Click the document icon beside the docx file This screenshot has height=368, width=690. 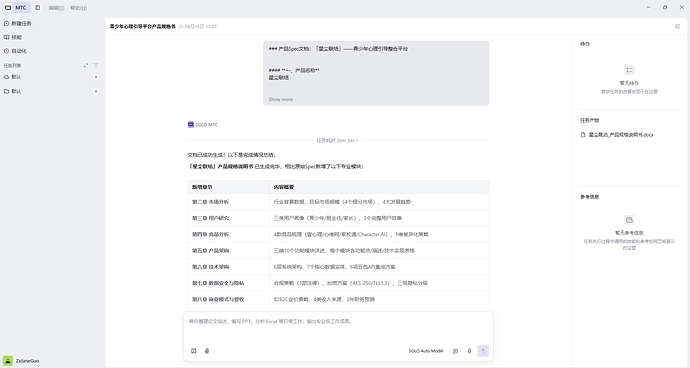point(583,135)
